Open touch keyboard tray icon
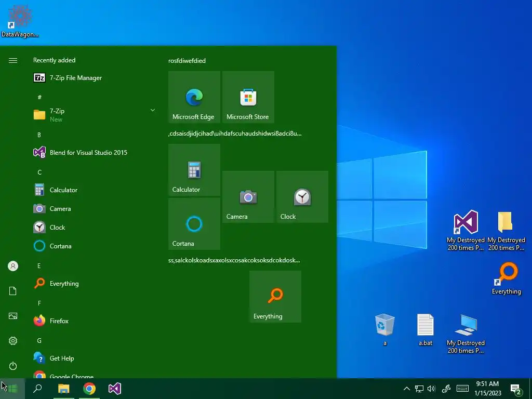The height and width of the screenshot is (399, 532). point(462,389)
